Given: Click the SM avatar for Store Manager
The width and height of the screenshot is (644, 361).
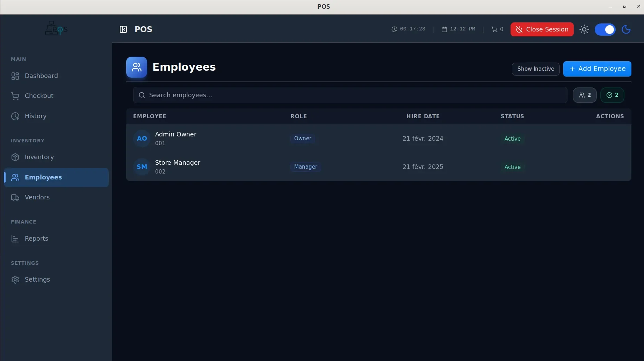Looking at the screenshot, I should pyautogui.click(x=142, y=167).
